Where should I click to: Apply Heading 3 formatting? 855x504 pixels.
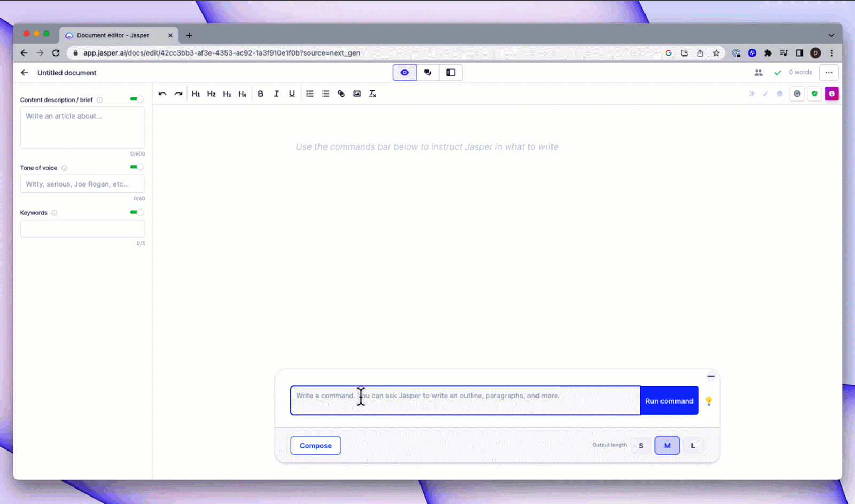pyautogui.click(x=227, y=94)
